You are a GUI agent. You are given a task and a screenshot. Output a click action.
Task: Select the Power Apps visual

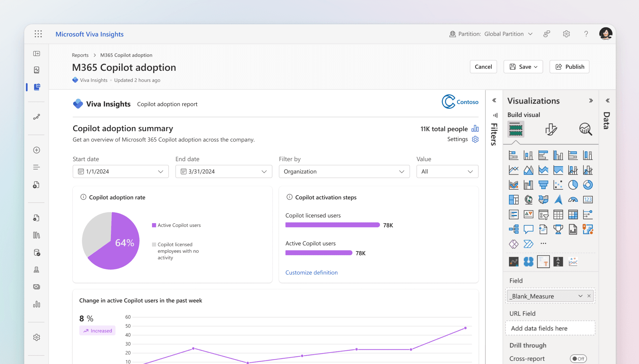coord(513,244)
